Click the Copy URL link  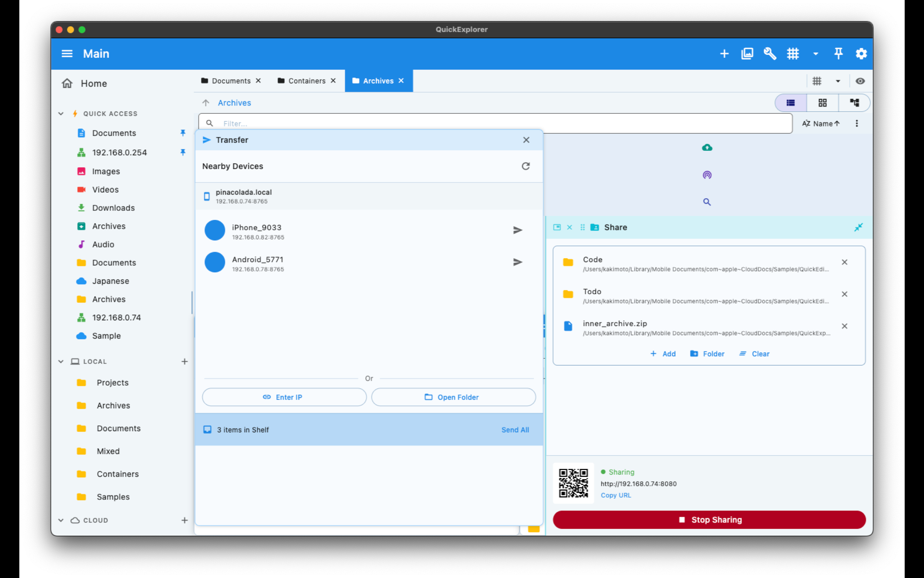(615, 495)
